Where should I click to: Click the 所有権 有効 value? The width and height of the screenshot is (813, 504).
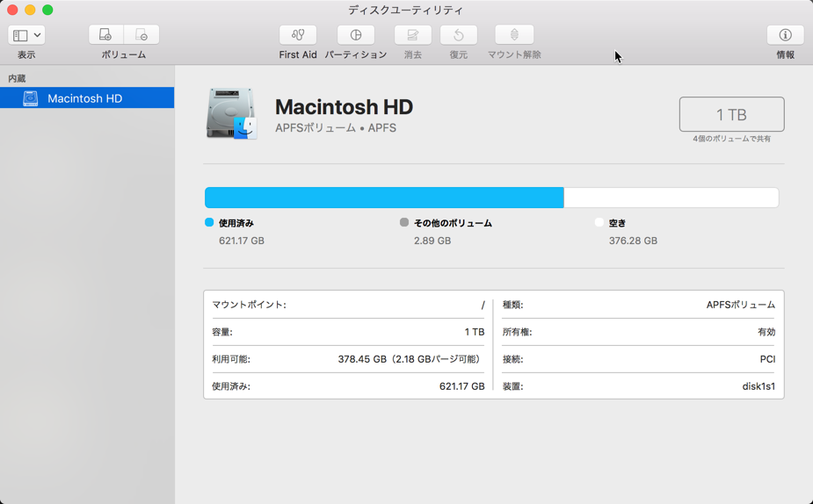point(766,332)
